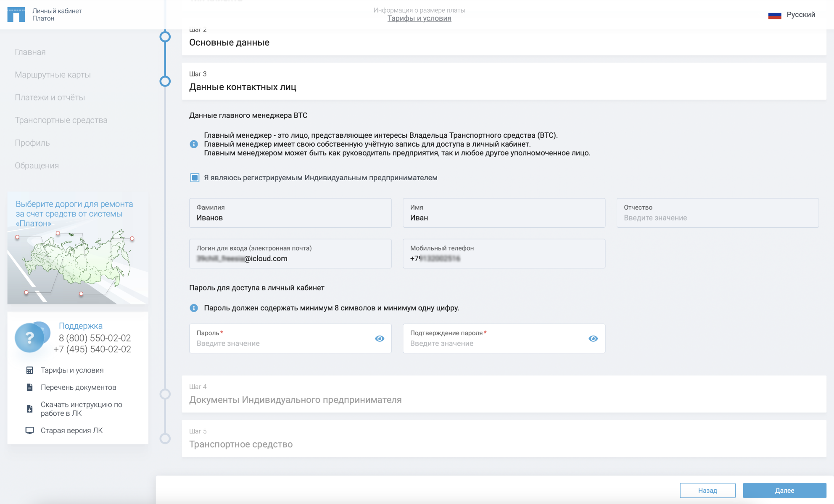The height and width of the screenshot is (504, 834).
Task: Click info icon beside password requirements note
Action: tap(194, 308)
